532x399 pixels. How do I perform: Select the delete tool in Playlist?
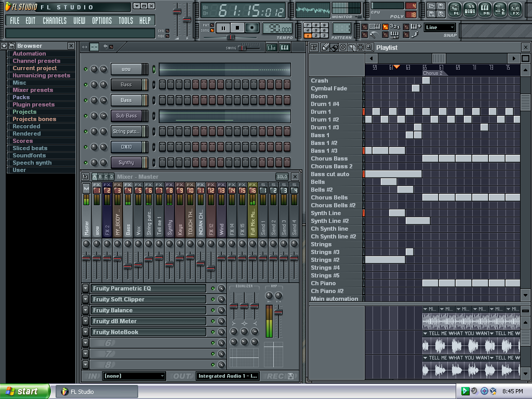343,47
